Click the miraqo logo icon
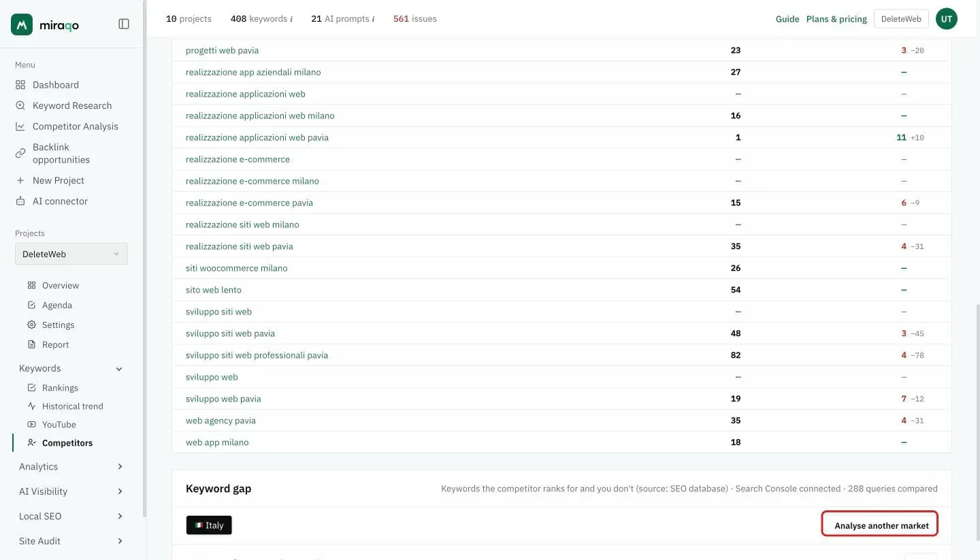Viewport: 980px width, 560px height. point(22,24)
